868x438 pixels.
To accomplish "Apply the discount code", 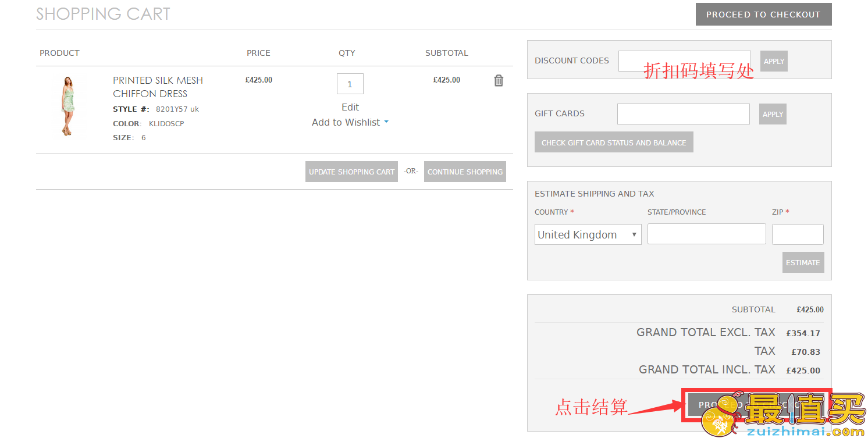I will pos(774,61).
